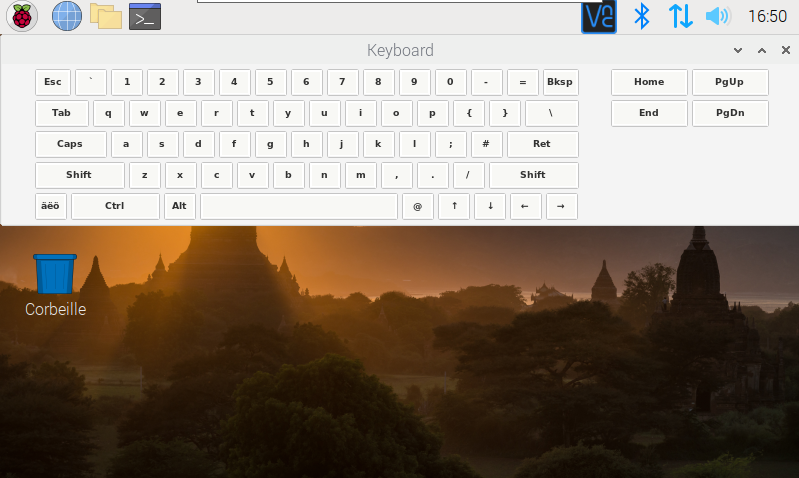The height and width of the screenshot is (478, 799).
Task: Tap the backslash key
Action: tap(552, 113)
